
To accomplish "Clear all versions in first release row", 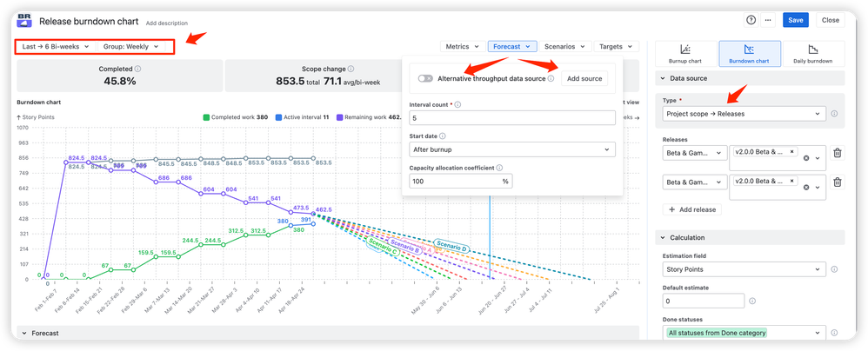I will [x=806, y=158].
